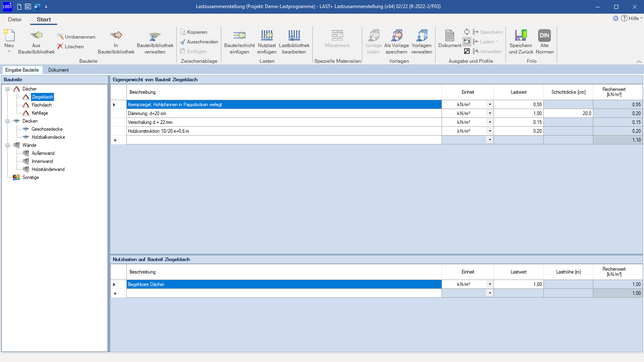
Task: Insert a layer with Bauteilschicht einfügen
Action: (x=239, y=42)
